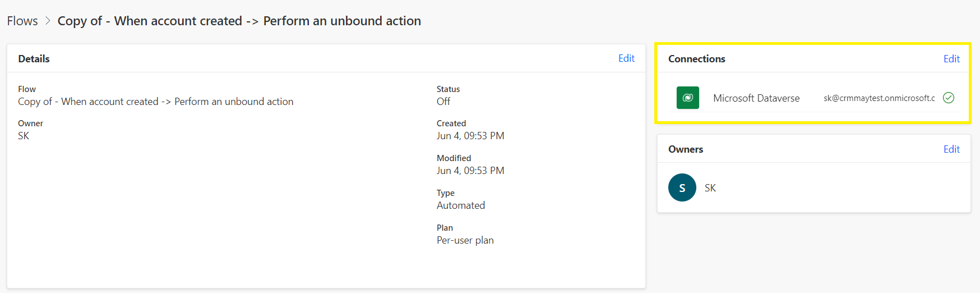Click the SK owner value in Details
980x293 pixels.
coord(24,136)
